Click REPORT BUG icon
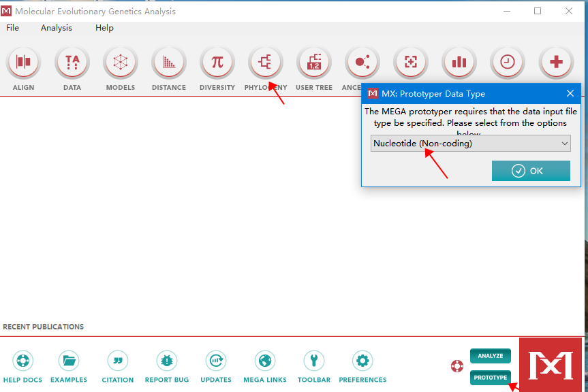This screenshot has height=392, width=588. 167,361
